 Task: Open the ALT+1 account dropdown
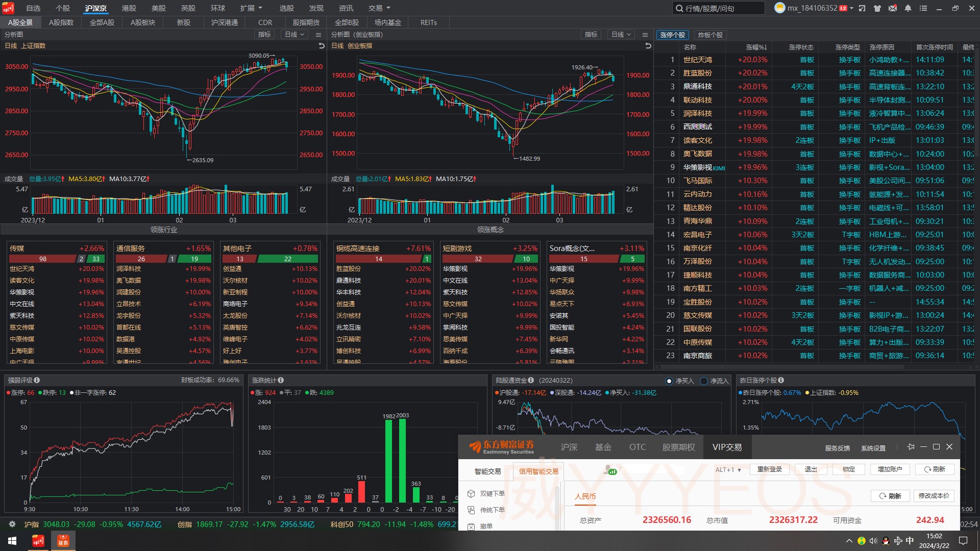point(728,470)
